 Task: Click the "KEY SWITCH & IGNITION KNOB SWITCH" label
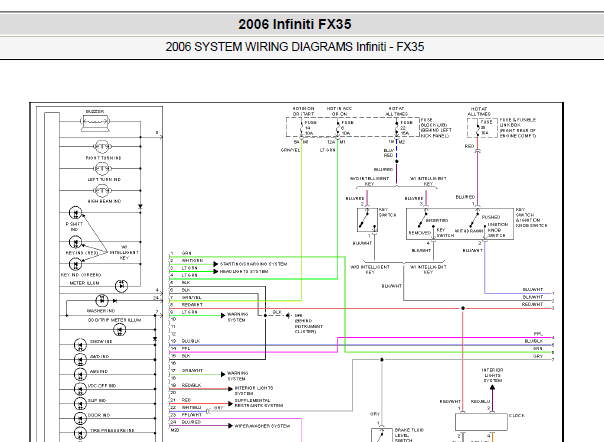(531, 218)
